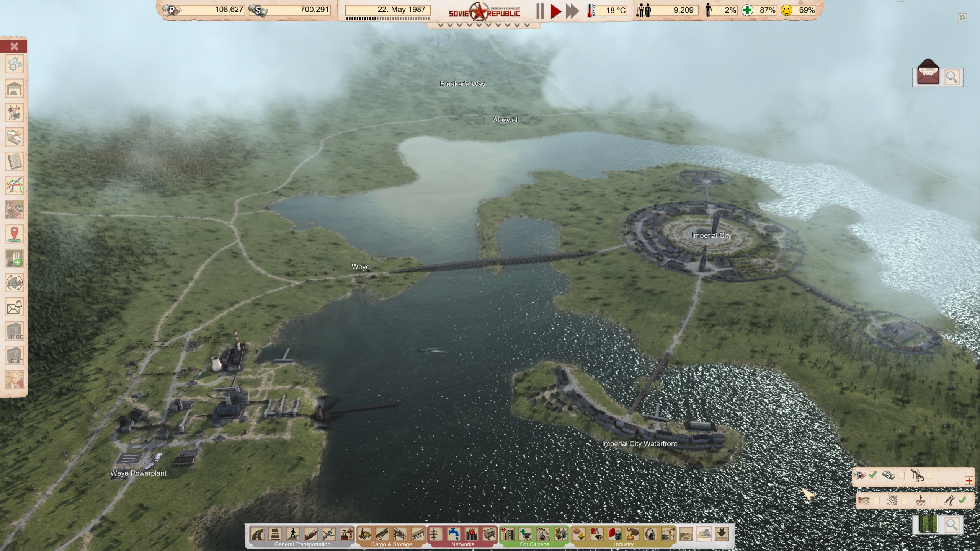Screen dimensions: 980x551
Task: Click the red plus button near construction options
Action: 969,481
